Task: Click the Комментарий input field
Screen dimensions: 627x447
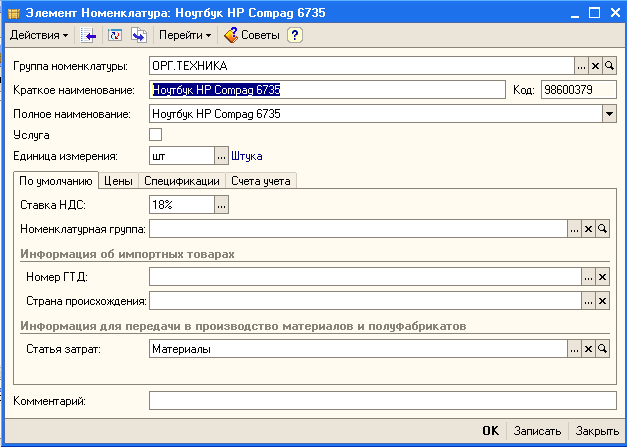Action: 383,401
